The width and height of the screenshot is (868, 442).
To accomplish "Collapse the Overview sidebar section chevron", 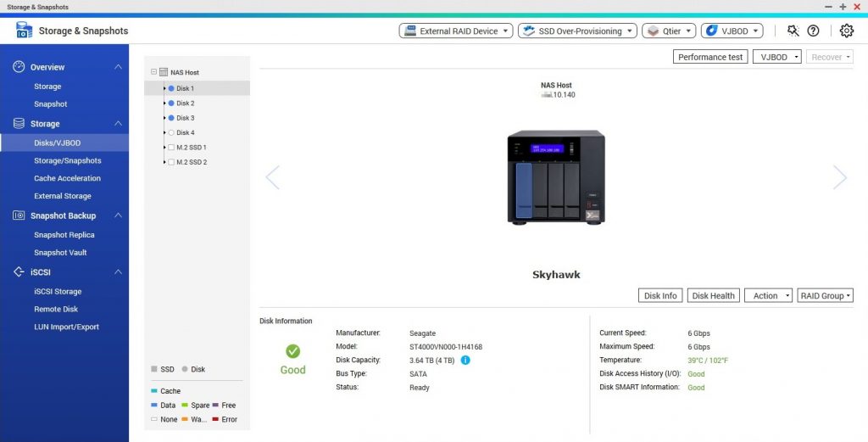I will point(118,67).
